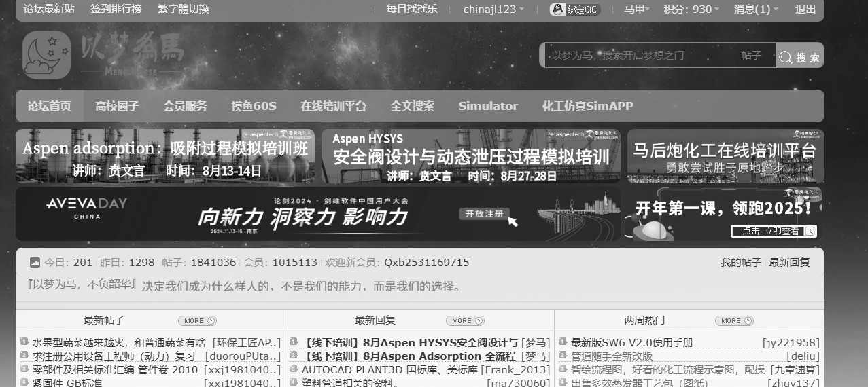The width and height of the screenshot is (868, 387).
Task: Open post 最新版SW6 V2.0使用手册
Action: tap(632, 343)
